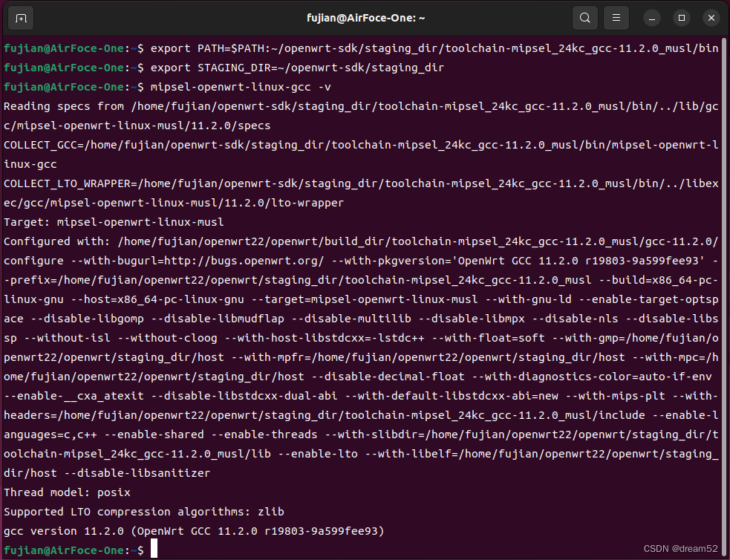The image size is (730, 560).
Task: Close the terminal window
Action: [710, 17]
